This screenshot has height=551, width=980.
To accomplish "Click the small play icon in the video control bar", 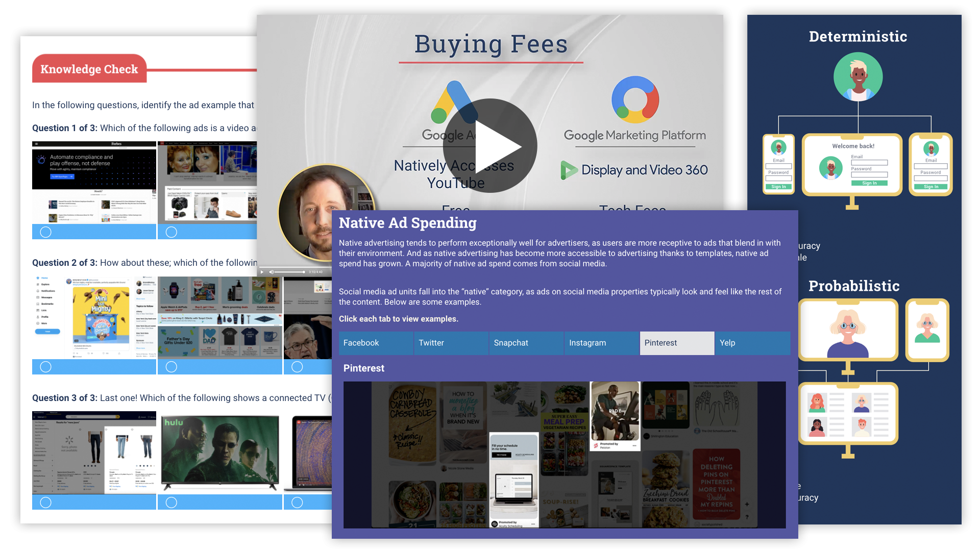I will click(262, 272).
